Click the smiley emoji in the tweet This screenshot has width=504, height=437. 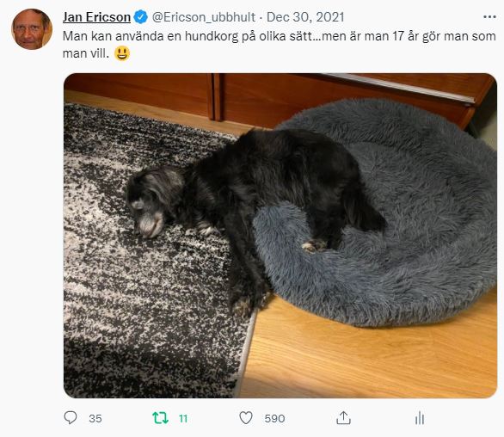click(x=122, y=53)
